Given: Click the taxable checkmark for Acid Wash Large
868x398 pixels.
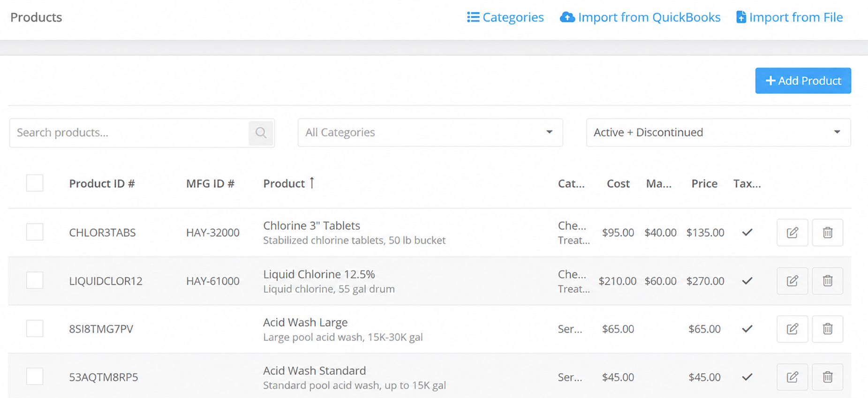Looking at the screenshot, I should point(747,329).
